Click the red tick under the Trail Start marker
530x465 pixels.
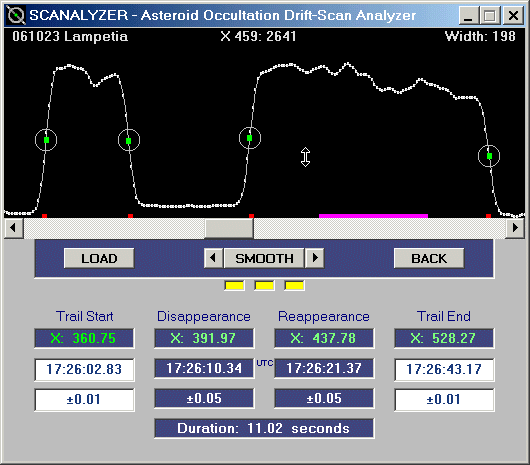point(44,216)
